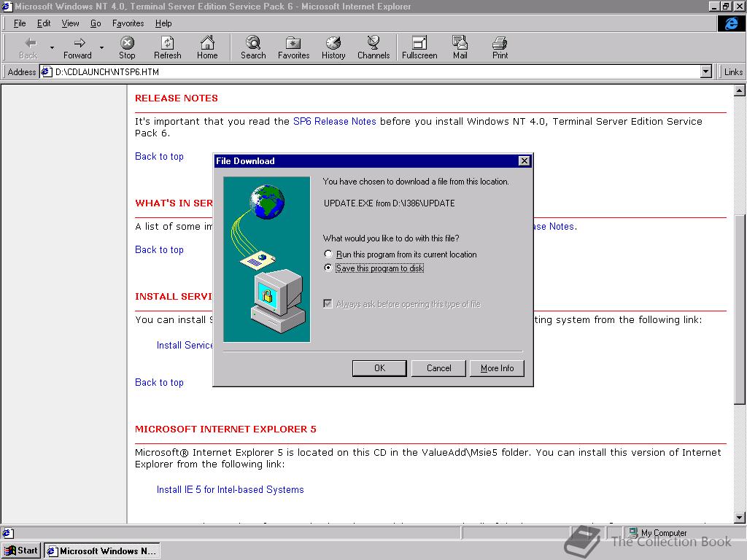Open the Edit menu
This screenshot has width=747, height=560.
pos(44,23)
